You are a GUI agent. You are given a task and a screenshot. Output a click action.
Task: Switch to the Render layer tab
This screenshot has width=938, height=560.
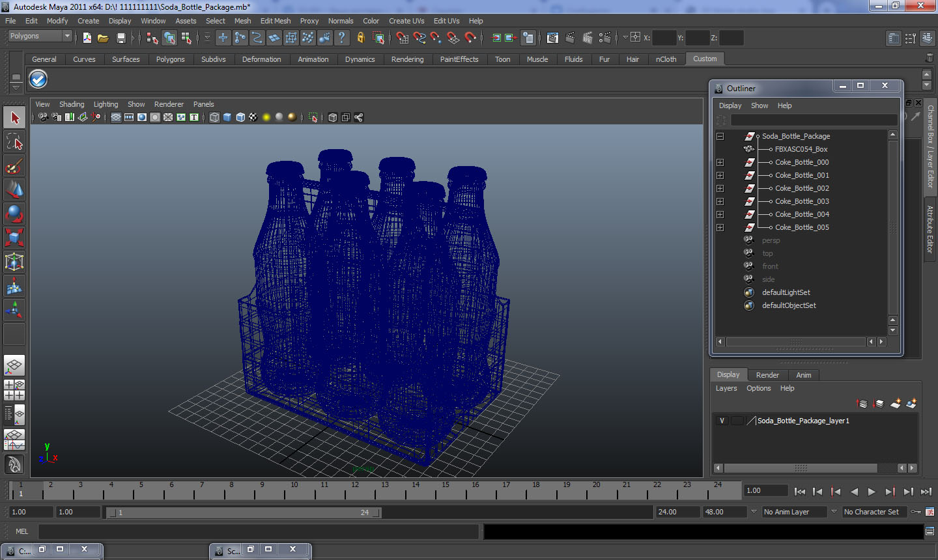tap(767, 375)
